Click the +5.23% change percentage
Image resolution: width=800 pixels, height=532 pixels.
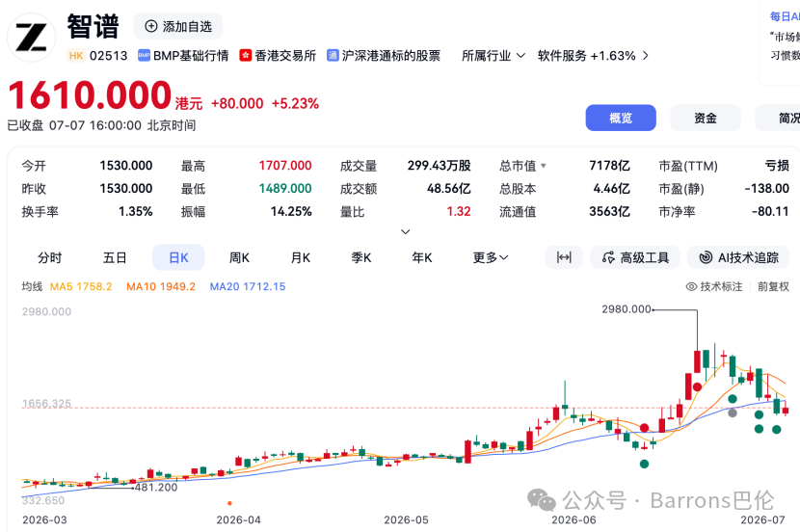(295, 103)
